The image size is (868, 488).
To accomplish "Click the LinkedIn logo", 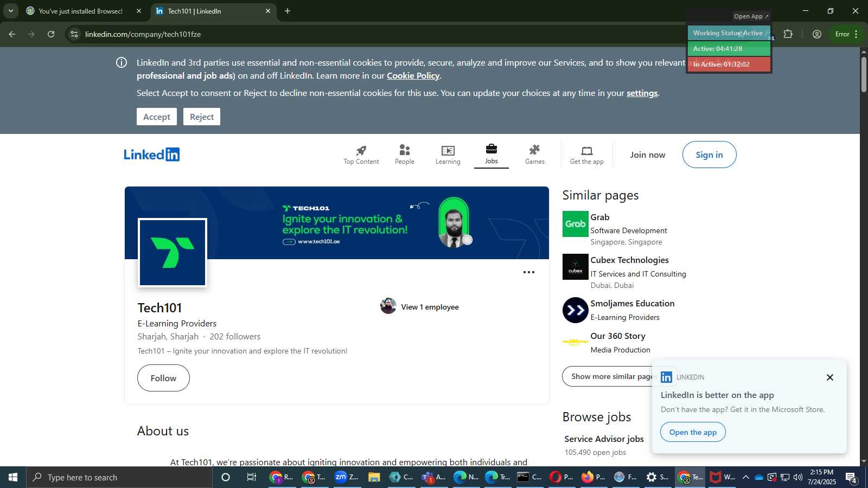I will [152, 155].
